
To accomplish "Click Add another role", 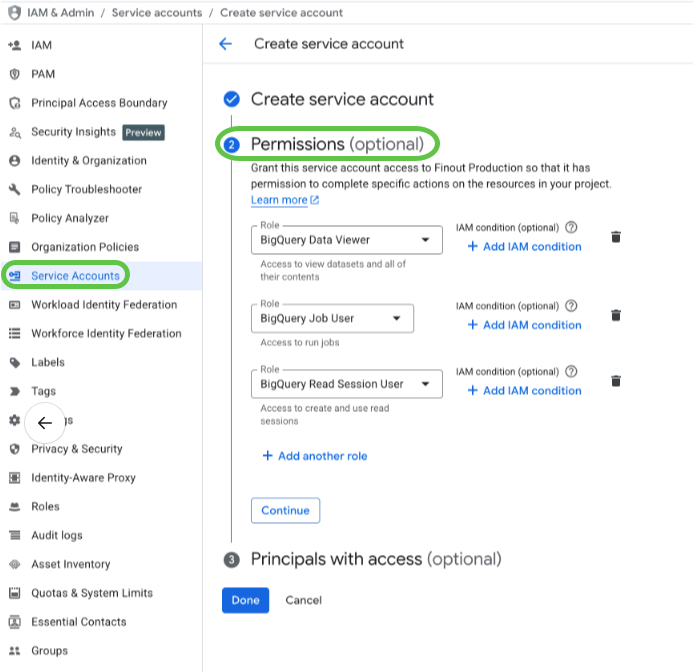I will [314, 456].
